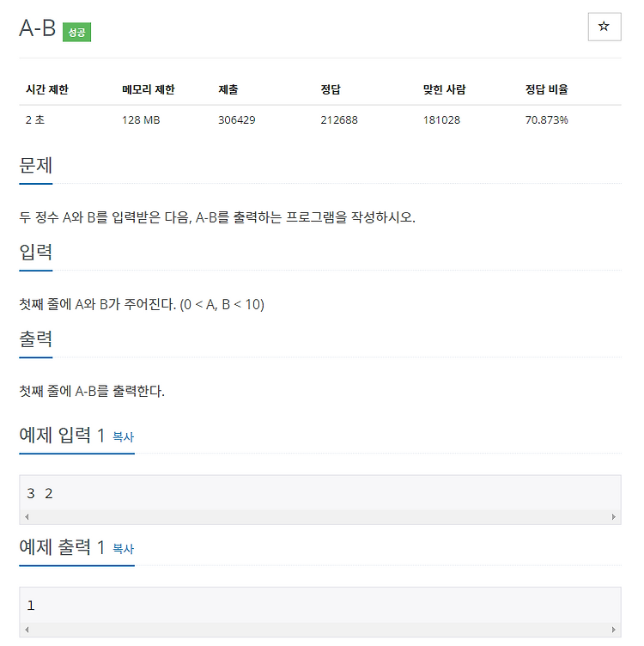Select the 문제 section heading
Screen dimensions: 644x646
tap(36, 165)
